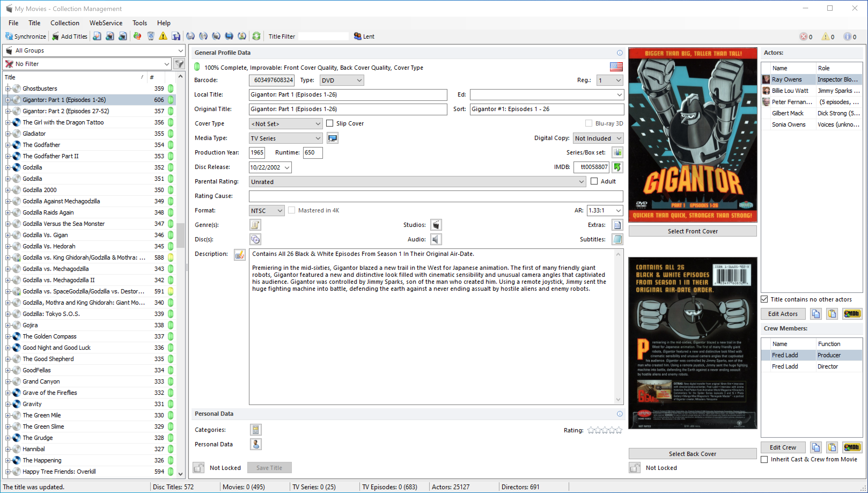Open the Help menu
868x493 pixels.
(164, 23)
